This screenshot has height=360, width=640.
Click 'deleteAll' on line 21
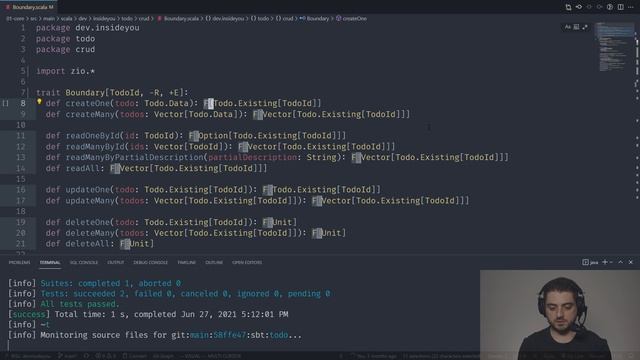[87, 244]
